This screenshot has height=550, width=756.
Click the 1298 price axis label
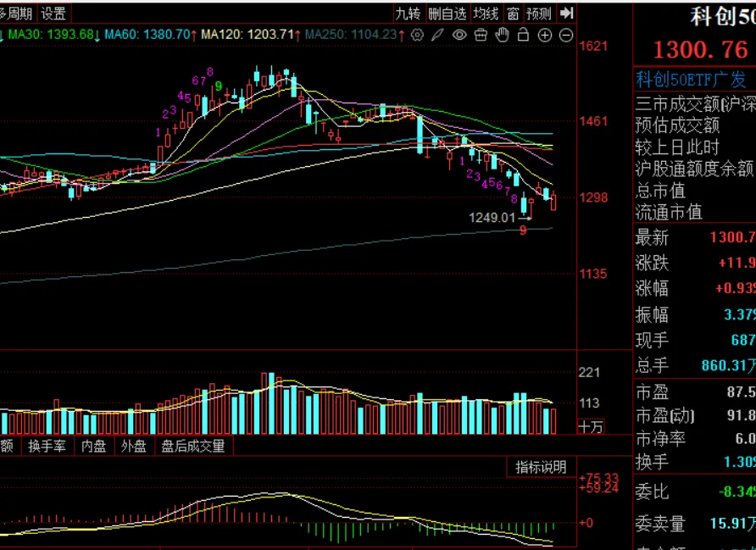(x=593, y=197)
